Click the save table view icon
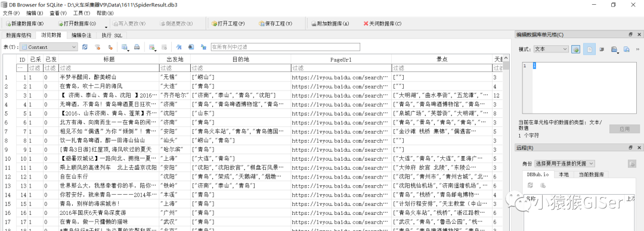 click(125, 47)
